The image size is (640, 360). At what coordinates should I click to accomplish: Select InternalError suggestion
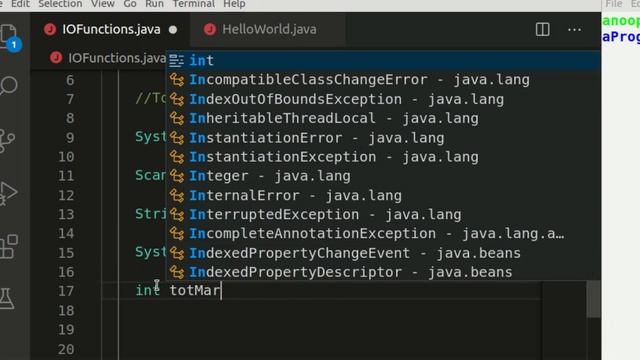(383, 195)
